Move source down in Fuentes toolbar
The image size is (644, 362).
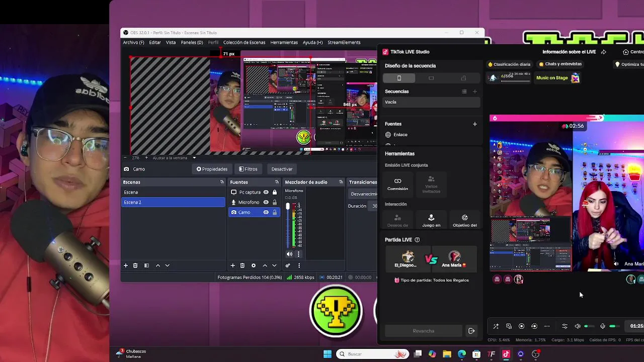[x=274, y=265]
